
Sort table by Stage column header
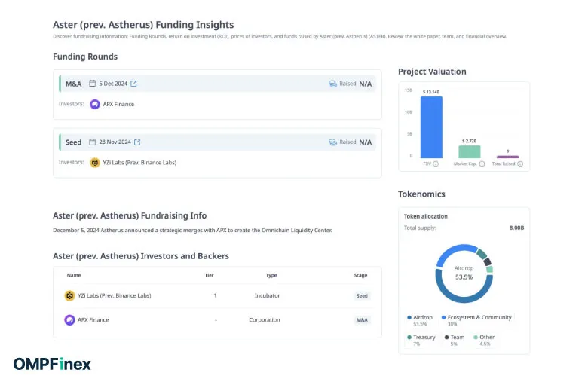(x=360, y=275)
